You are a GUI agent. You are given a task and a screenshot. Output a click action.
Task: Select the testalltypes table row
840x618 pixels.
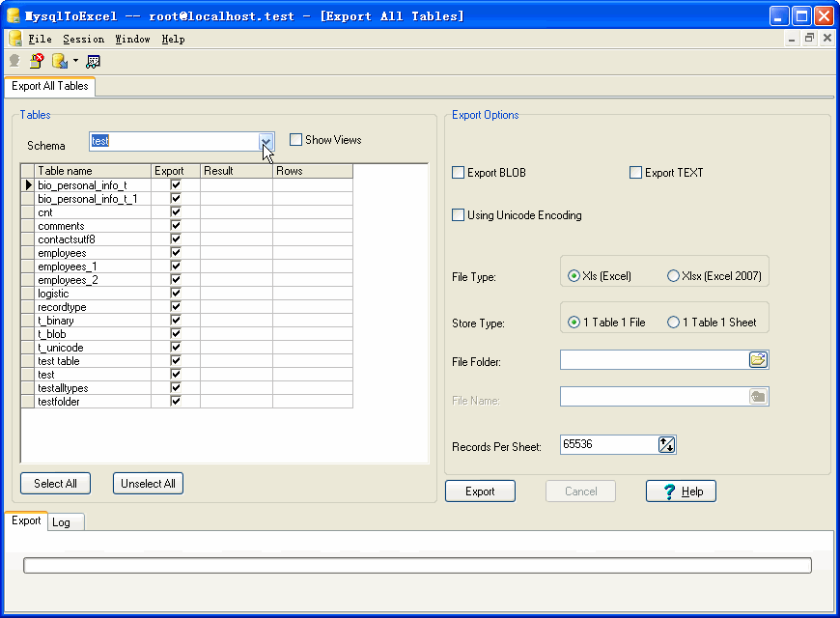coord(187,387)
